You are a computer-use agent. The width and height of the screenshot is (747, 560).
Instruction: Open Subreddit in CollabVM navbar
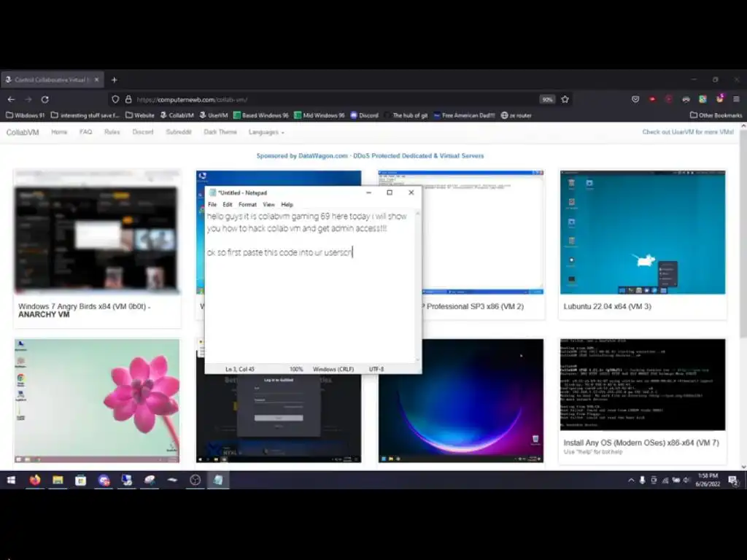pos(179,132)
